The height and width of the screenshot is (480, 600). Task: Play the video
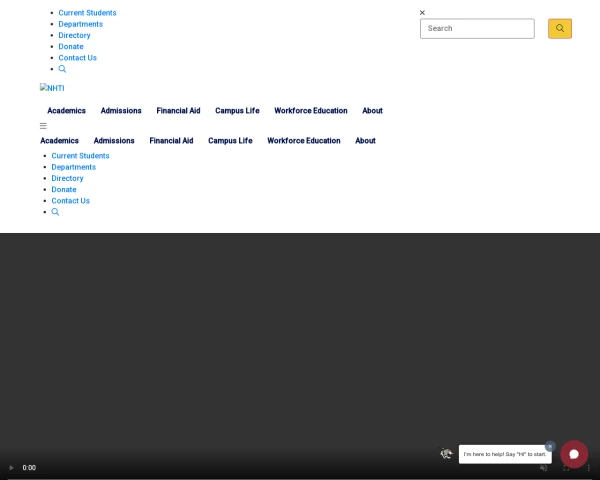click(11, 468)
